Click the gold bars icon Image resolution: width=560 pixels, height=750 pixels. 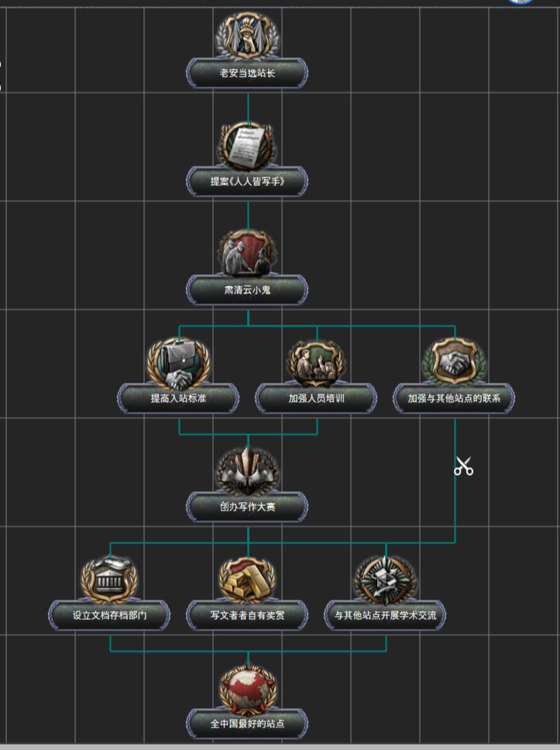coord(248,579)
